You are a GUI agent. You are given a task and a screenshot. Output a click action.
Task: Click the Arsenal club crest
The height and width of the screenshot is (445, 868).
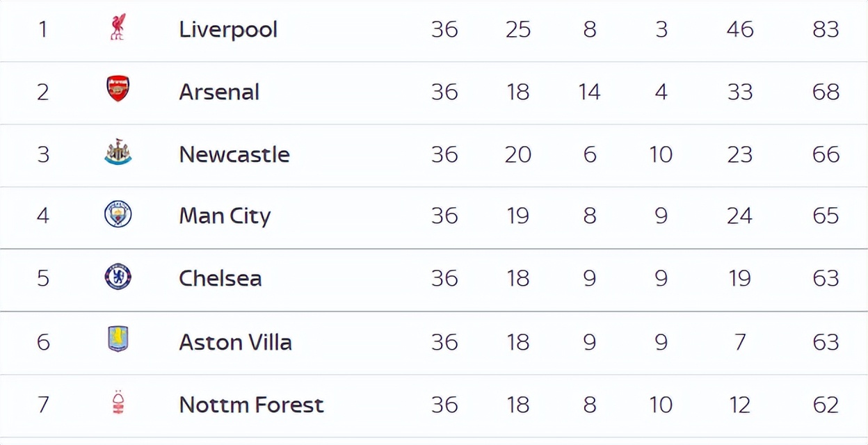[118, 90]
